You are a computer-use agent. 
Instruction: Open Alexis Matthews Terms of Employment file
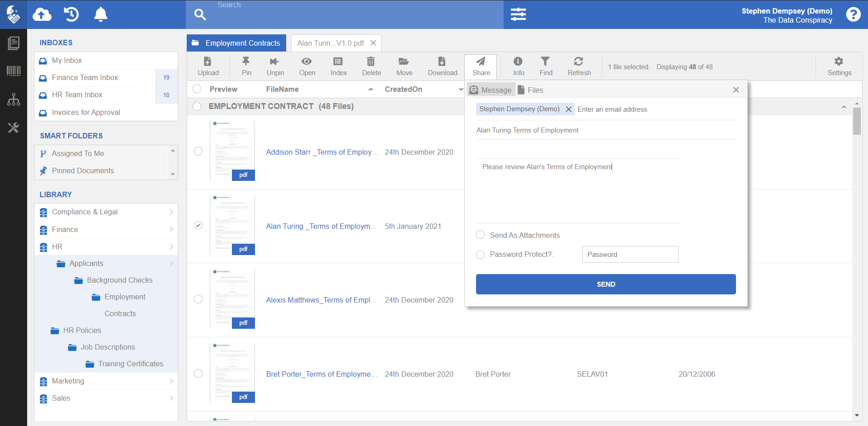point(321,300)
